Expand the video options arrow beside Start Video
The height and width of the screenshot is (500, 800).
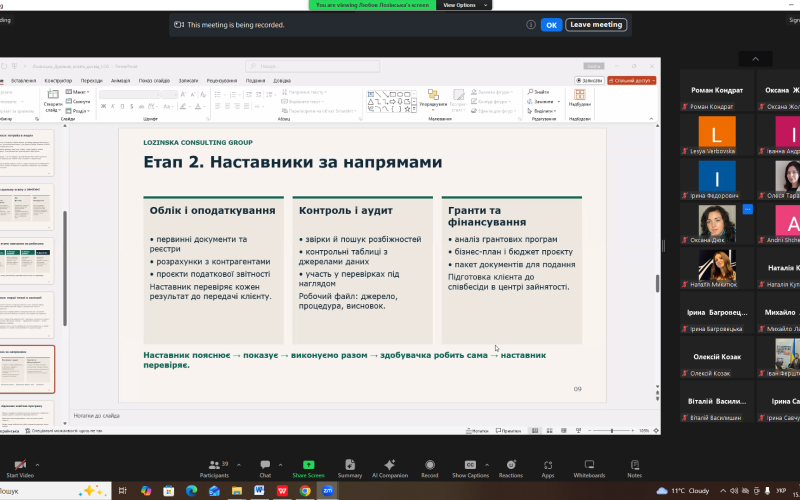tap(37, 465)
